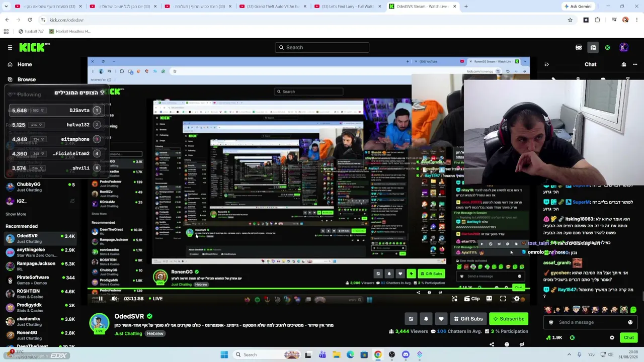Open the Just Chatting category link
644x362 pixels.
pyautogui.click(x=128, y=334)
